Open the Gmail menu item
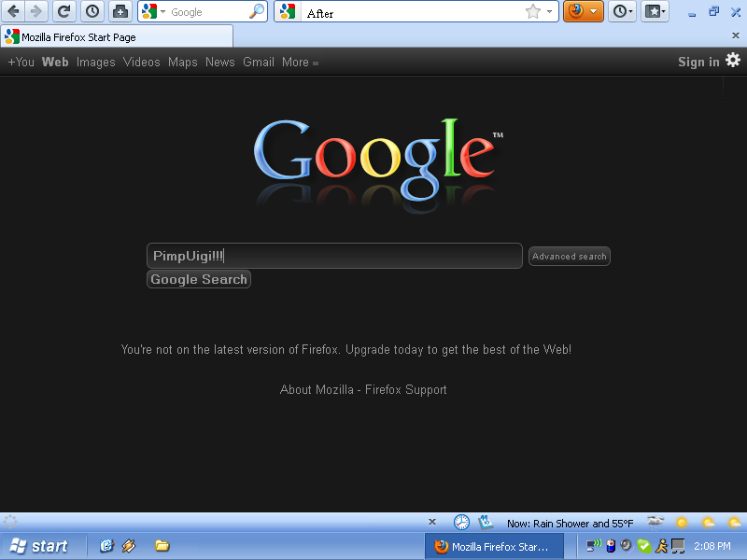The width and height of the screenshot is (747, 560). click(258, 62)
